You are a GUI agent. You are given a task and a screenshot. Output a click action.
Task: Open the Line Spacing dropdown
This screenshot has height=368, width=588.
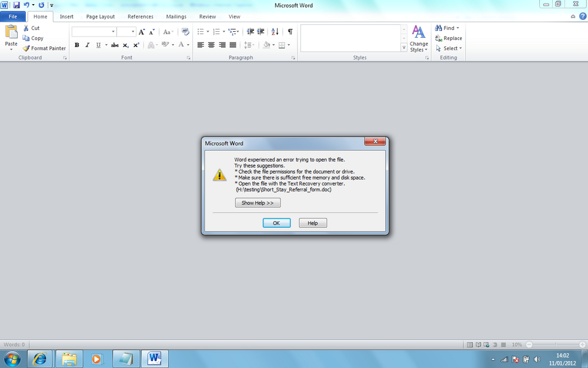tap(249, 45)
